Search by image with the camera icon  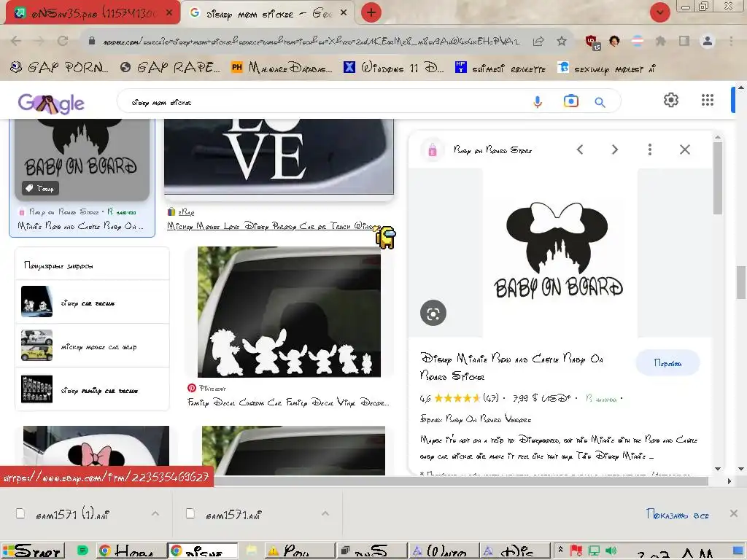(570, 101)
